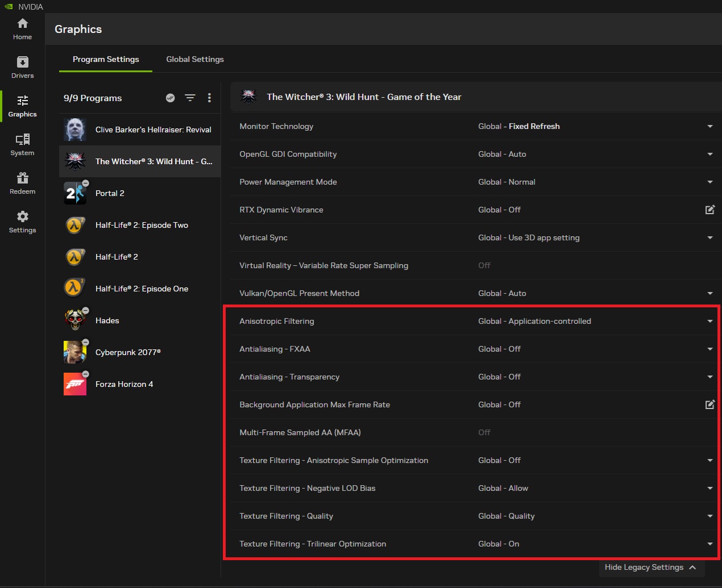The image size is (722, 588).
Task: Click Half-Life 2: Episode One lambda icon
Action: click(x=75, y=289)
